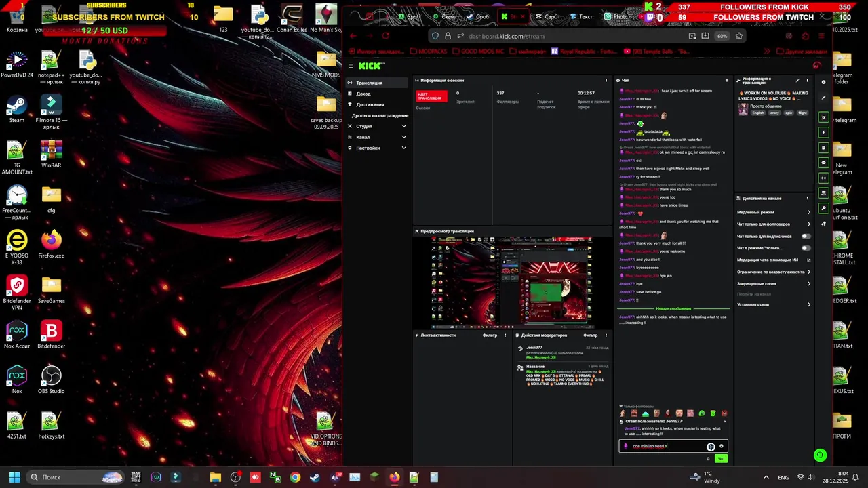Open the Информация о сессии panel options

tap(606, 80)
